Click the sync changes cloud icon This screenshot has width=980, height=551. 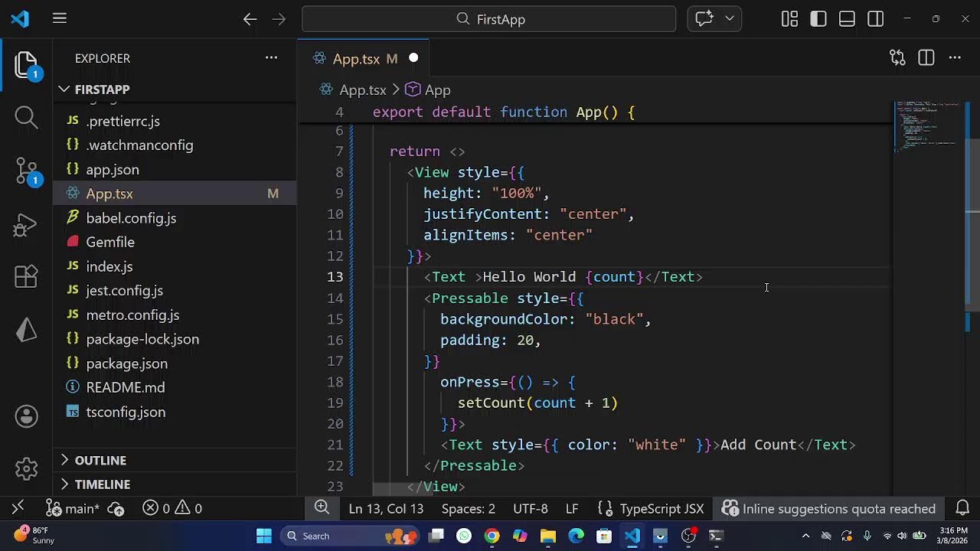116,509
